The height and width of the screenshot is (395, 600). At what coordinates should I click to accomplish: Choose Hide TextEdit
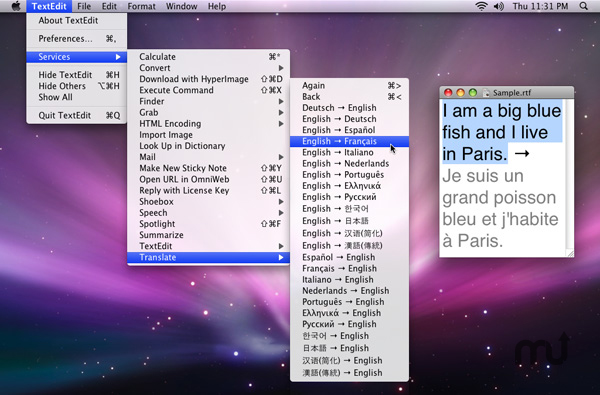click(x=77, y=75)
